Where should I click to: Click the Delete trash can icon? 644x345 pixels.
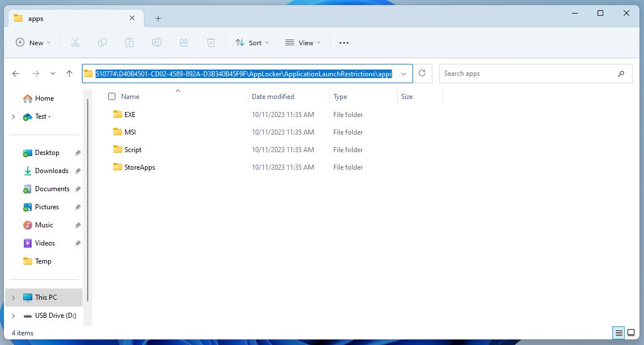211,42
